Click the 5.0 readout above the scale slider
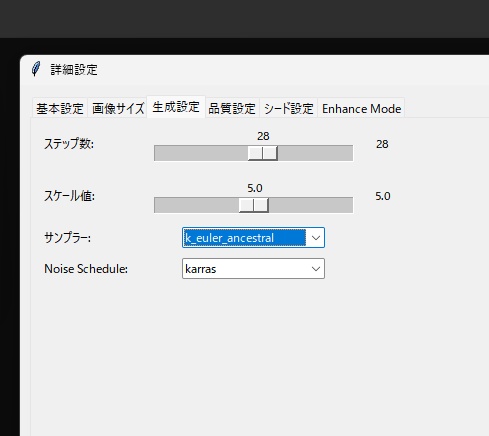Viewport: 489px width, 436px height. 255,188
